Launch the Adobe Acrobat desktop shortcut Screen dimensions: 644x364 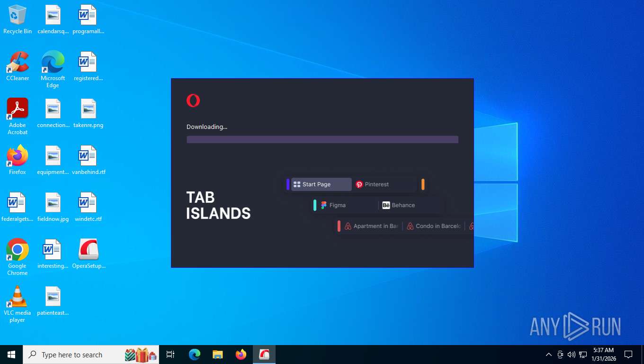pos(18,117)
